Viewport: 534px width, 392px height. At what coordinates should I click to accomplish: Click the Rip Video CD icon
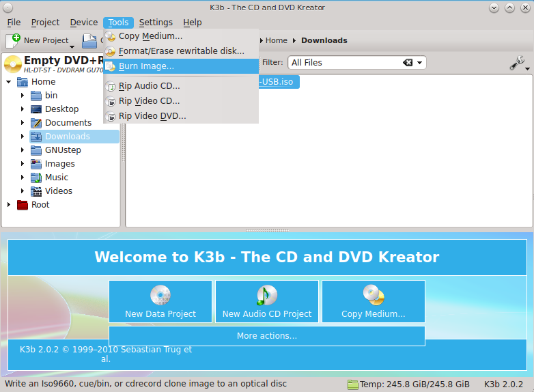[111, 102]
